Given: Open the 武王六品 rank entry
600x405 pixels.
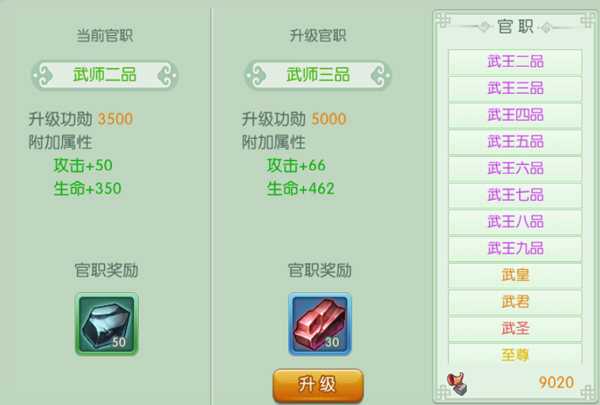Looking at the screenshot, I should (515, 168).
